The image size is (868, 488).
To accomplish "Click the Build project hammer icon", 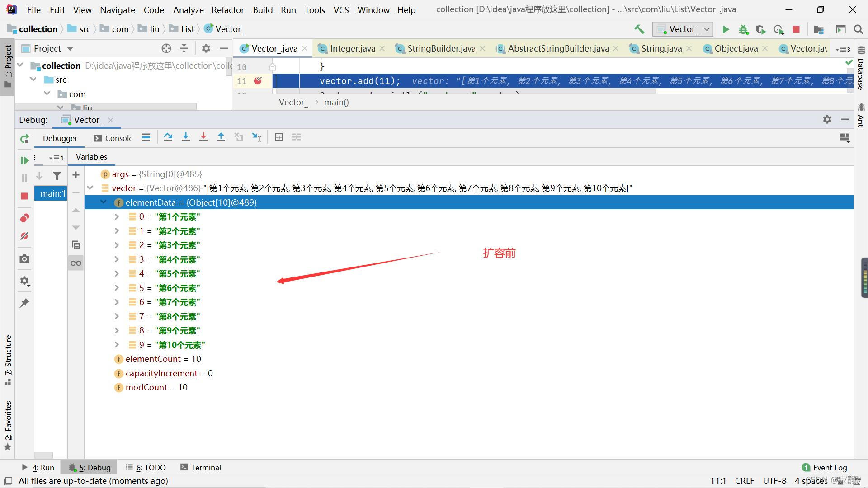I will tap(639, 29).
